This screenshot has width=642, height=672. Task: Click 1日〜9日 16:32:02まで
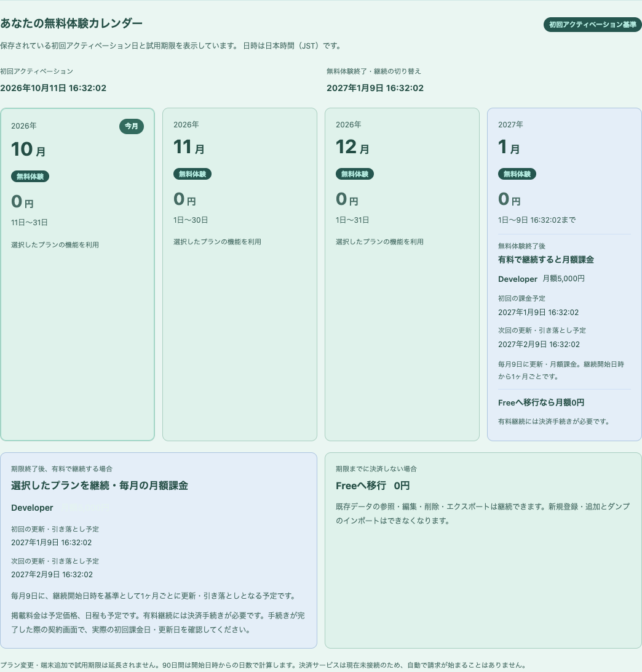(537, 220)
